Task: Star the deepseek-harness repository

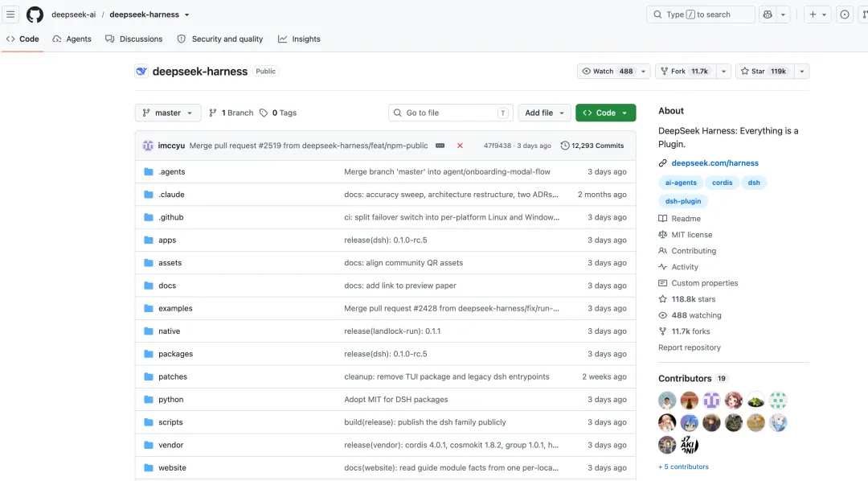Action: pos(764,71)
